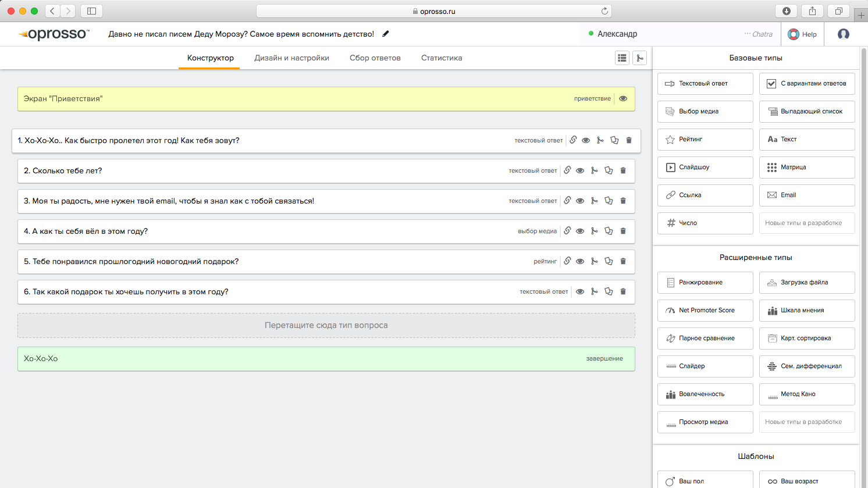868x488 pixels.
Task: Switch to Дизайн и настройки tab
Action: (291, 58)
